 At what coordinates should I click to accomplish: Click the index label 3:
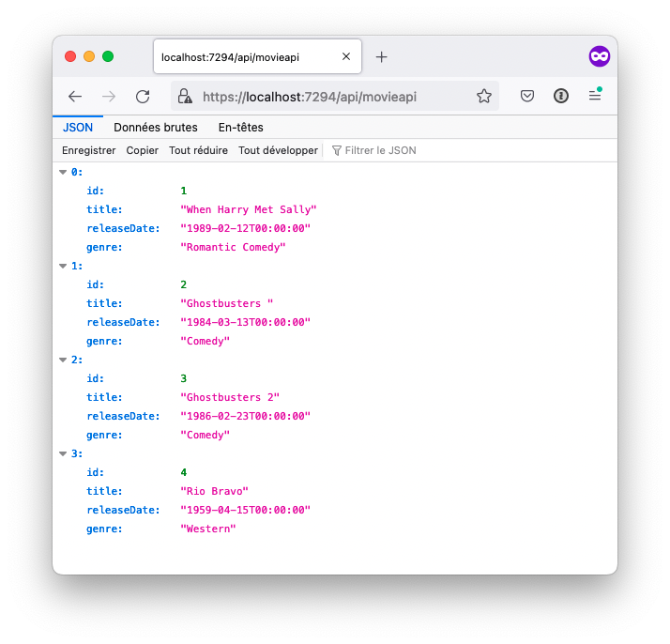click(77, 453)
